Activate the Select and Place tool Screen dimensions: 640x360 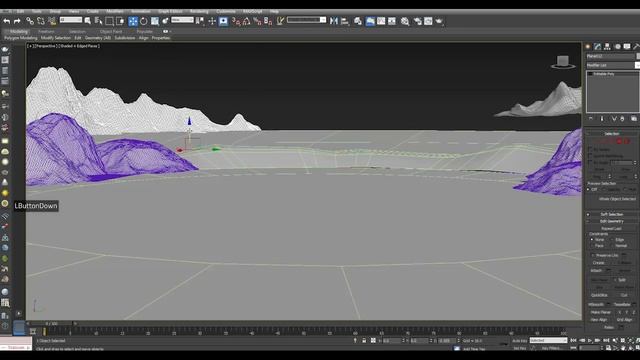pyautogui.click(x=165, y=21)
